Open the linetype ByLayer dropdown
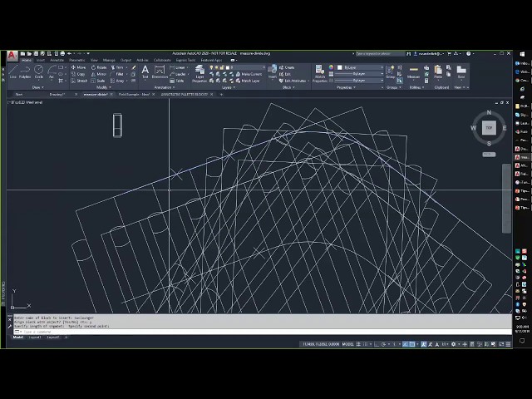532x399 pixels. 359,81
